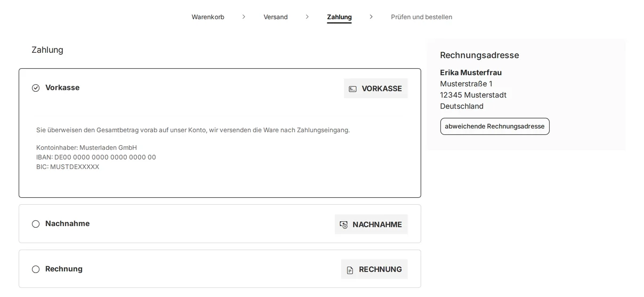This screenshot has width=644, height=297.
Task: Click the chevron after Versand
Action: (307, 17)
